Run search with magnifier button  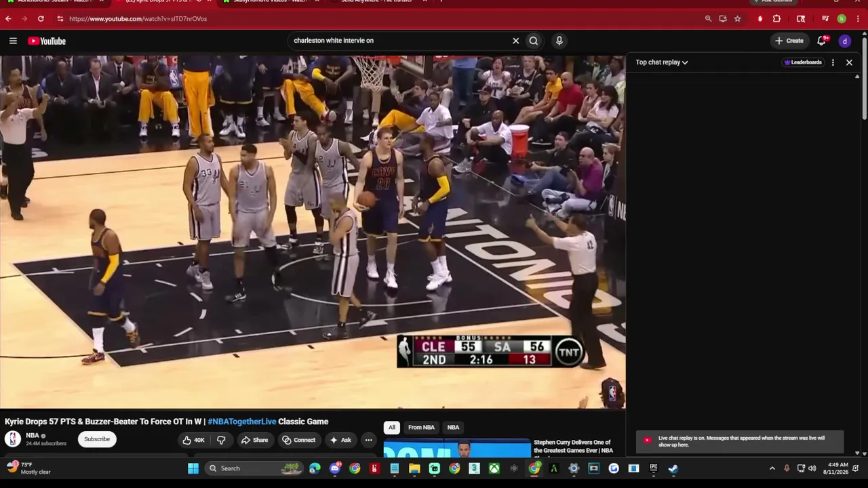click(534, 41)
